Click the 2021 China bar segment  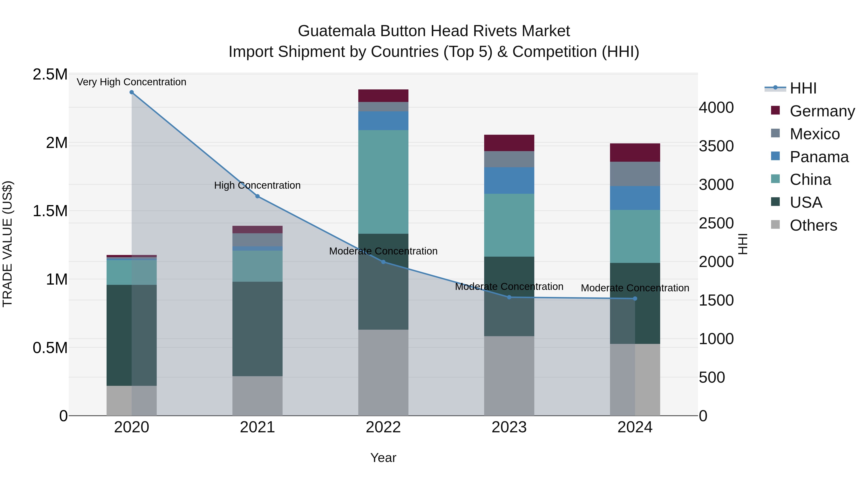pyautogui.click(x=258, y=266)
